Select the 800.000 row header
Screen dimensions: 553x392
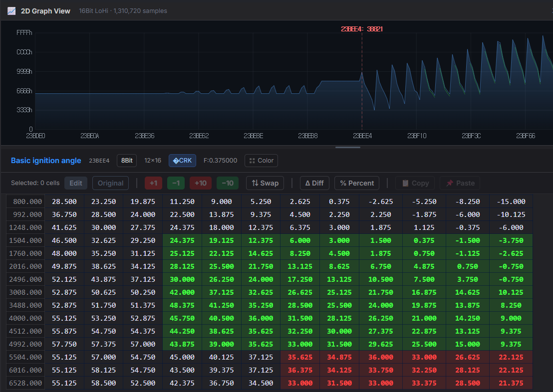pos(25,201)
